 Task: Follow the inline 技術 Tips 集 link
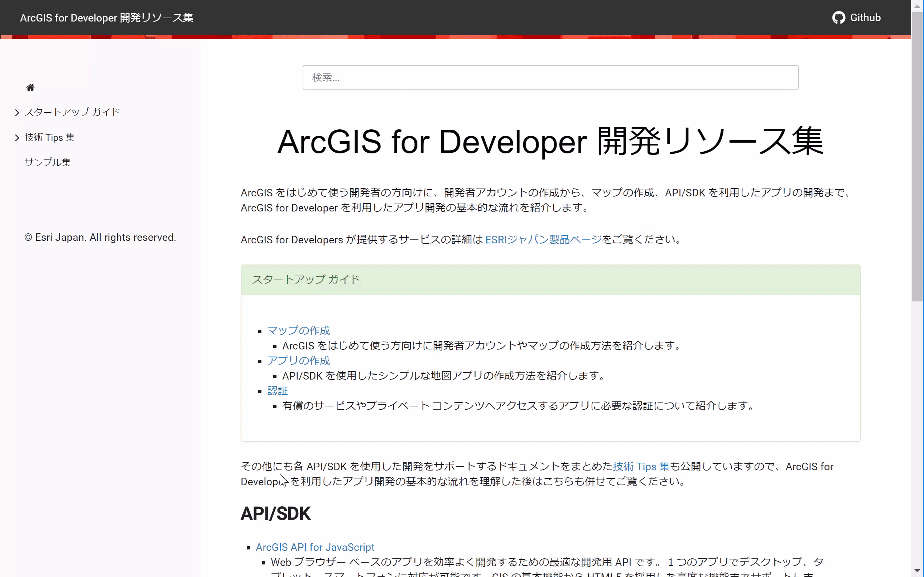(x=641, y=466)
